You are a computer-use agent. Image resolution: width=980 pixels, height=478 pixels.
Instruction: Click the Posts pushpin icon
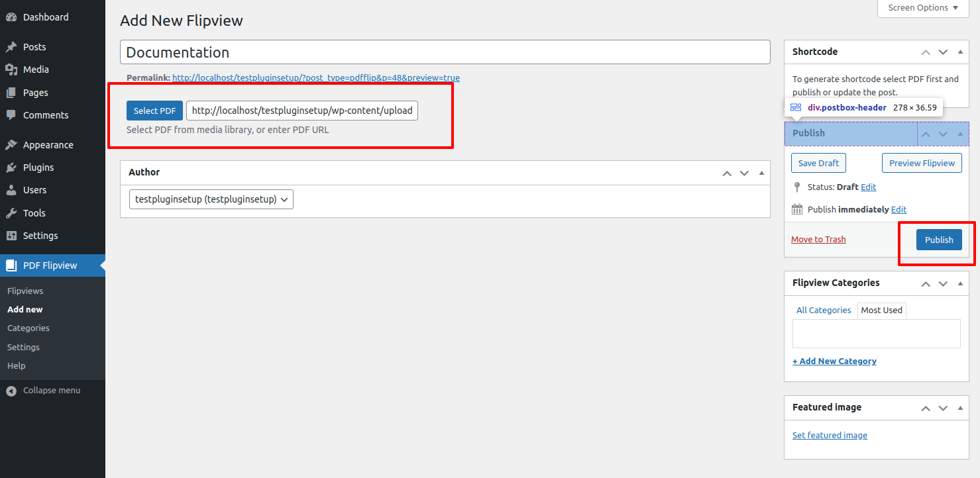point(11,47)
